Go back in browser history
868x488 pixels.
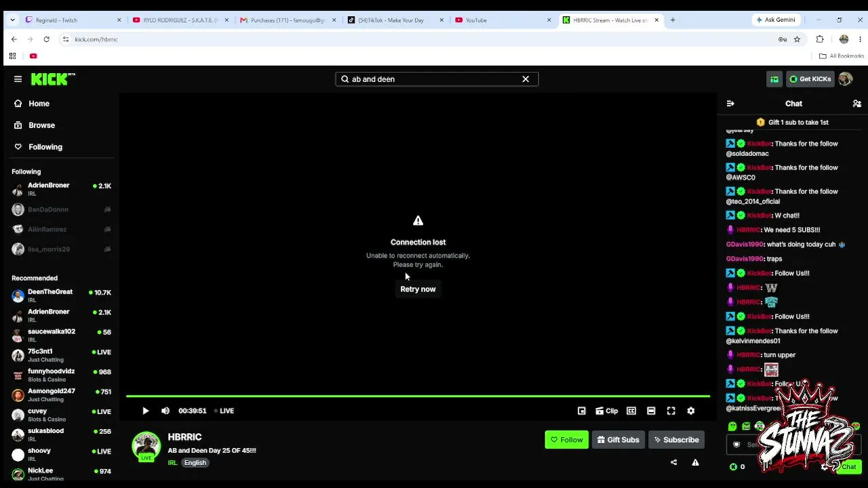(x=14, y=39)
